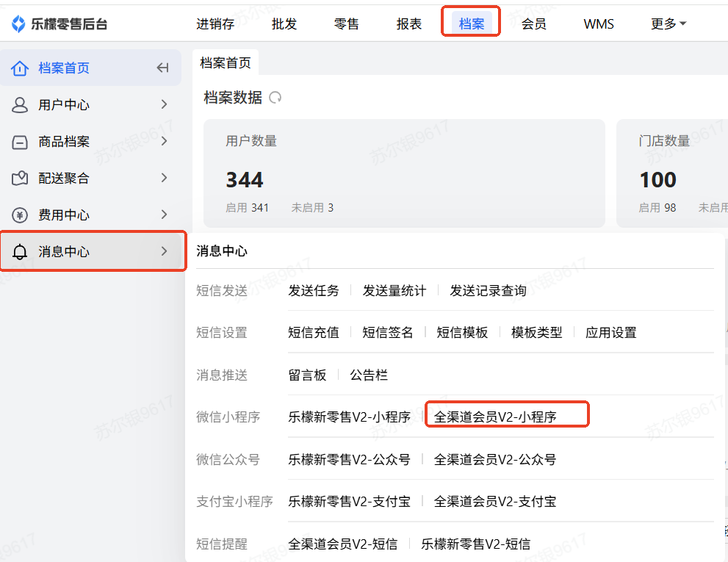The width and height of the screenshot is (728, 562).
Task: Open 乐檬新零售V2-公众号 link
Action: pyautogui.click(x=349, y=459)
